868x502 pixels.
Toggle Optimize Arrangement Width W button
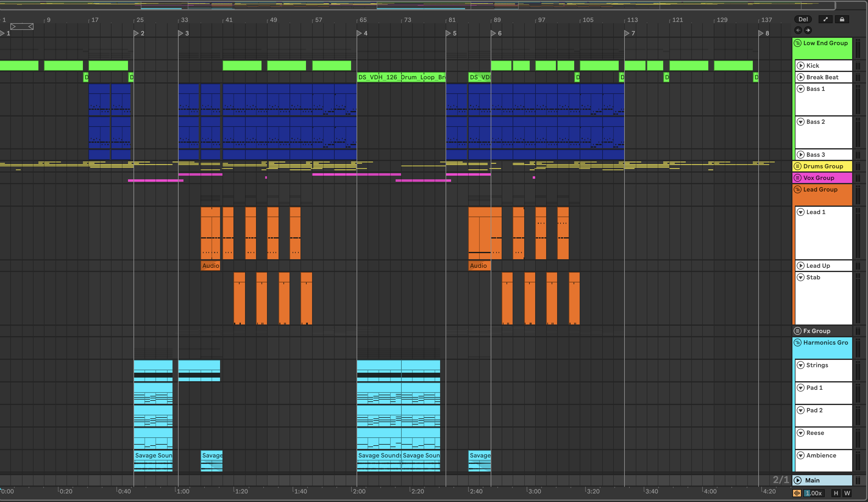click(x=847, y=493)
